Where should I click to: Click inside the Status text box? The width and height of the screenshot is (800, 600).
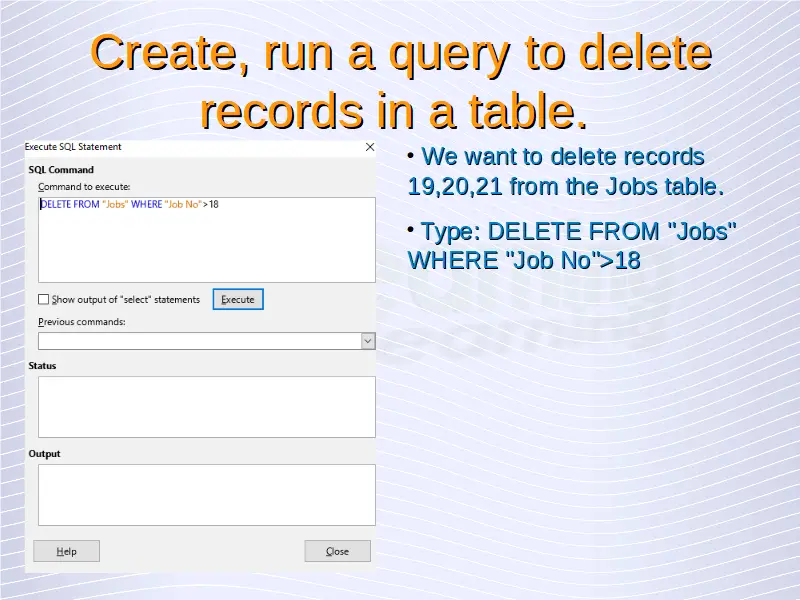pos(207,407)
